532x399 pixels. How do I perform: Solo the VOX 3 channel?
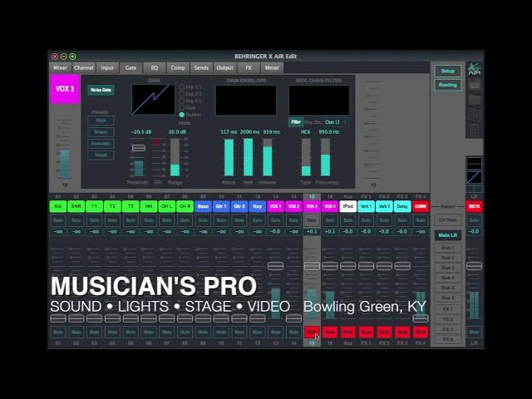click(312, 220)
